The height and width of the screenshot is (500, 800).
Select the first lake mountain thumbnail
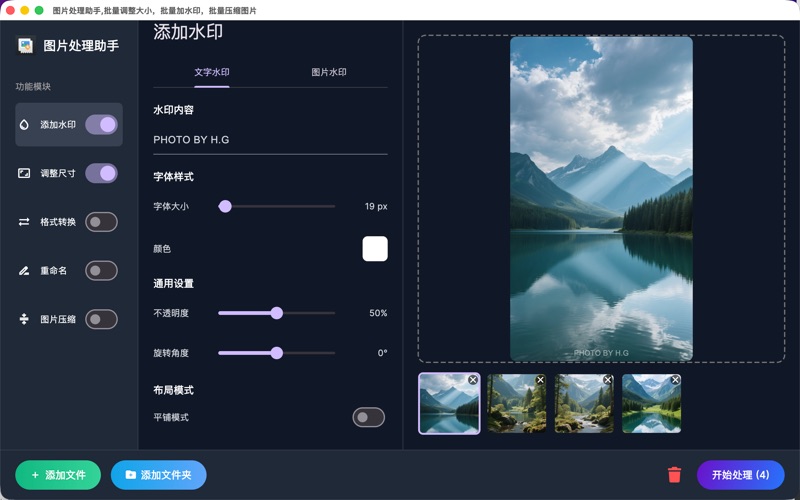coord(449,404)
